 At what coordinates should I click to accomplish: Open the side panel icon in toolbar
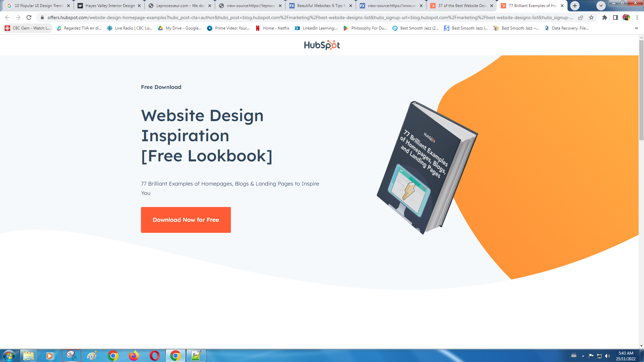(615, 17)
